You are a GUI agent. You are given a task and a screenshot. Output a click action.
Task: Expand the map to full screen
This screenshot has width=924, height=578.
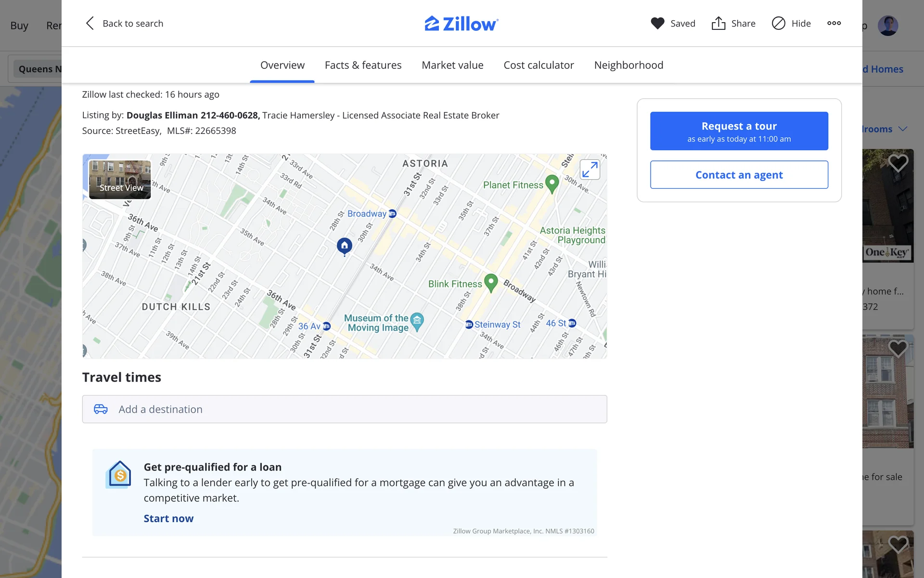[590, 170]
